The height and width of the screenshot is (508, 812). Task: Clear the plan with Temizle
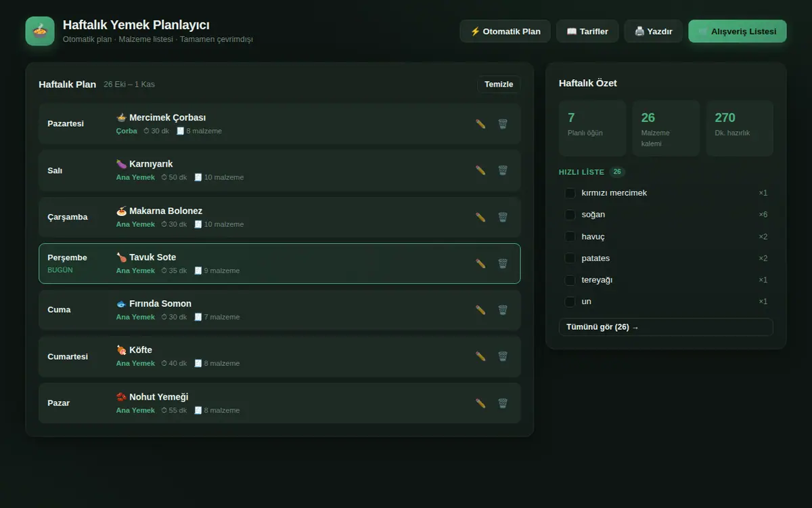click(499, 84)
